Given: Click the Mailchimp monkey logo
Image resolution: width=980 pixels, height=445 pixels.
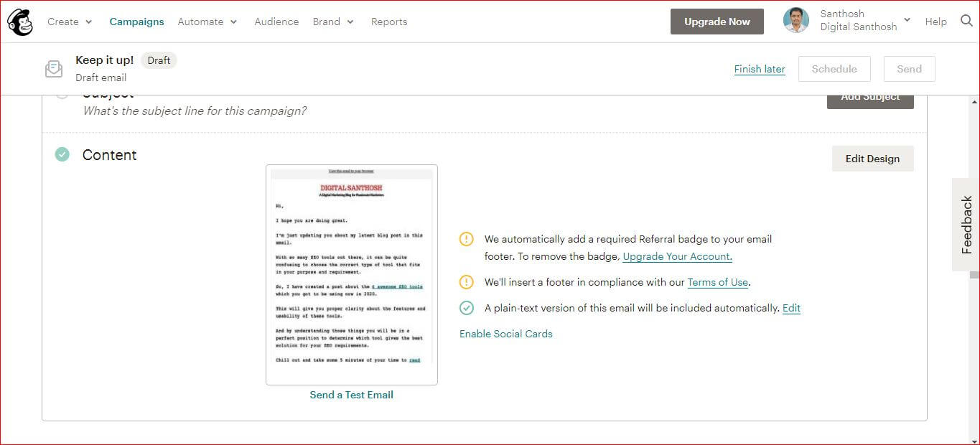Looking at the screenshot, I should pyautogui.click(x=20, y=22).
